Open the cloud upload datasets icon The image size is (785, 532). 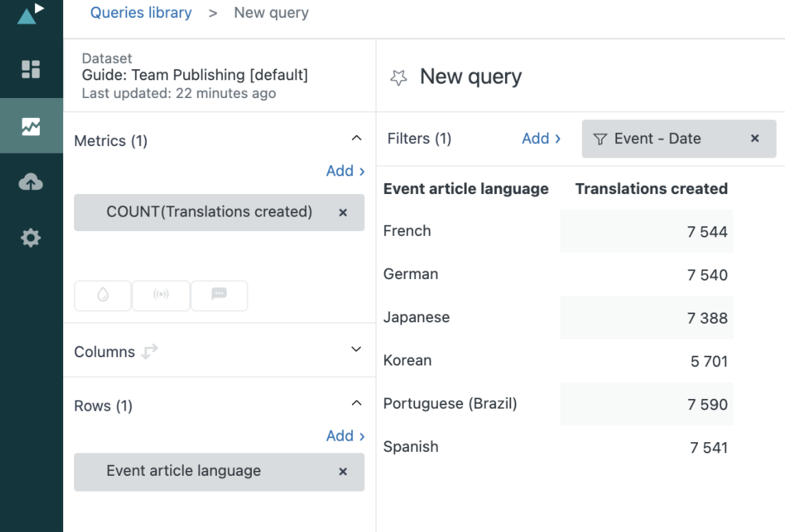tap(31, 182)
